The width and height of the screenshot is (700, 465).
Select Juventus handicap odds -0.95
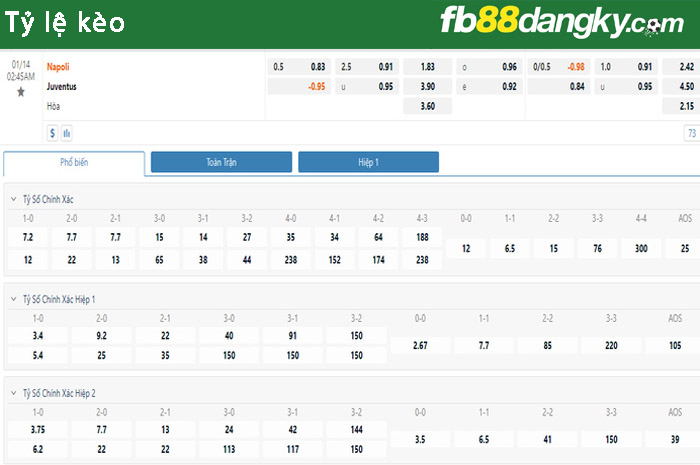299,87
